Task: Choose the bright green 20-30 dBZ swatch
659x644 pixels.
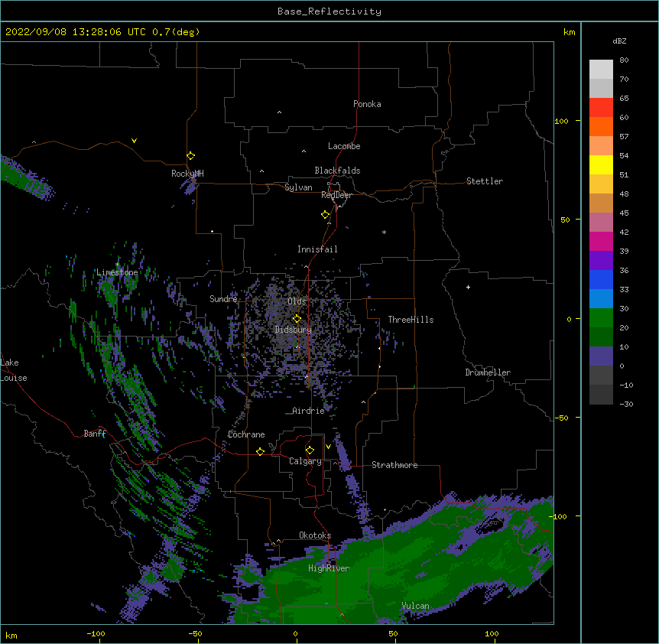Action: point(601,318)
